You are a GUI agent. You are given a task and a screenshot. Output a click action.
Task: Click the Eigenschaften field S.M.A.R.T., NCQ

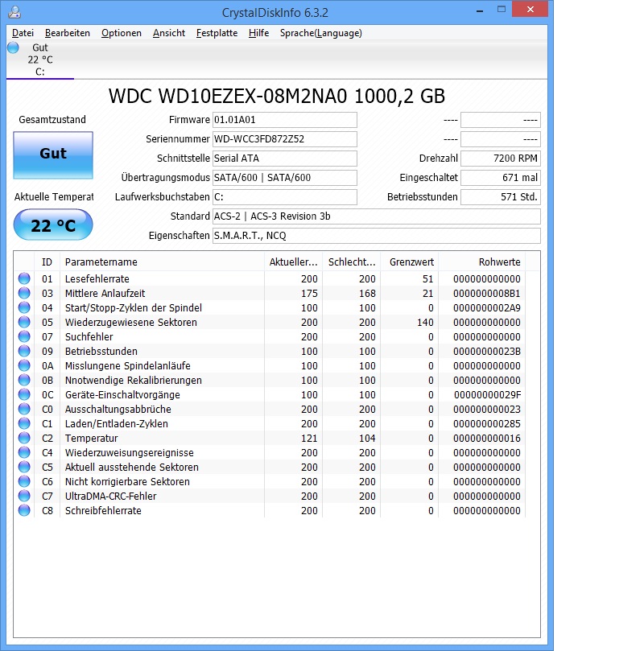tap(377, 236)
